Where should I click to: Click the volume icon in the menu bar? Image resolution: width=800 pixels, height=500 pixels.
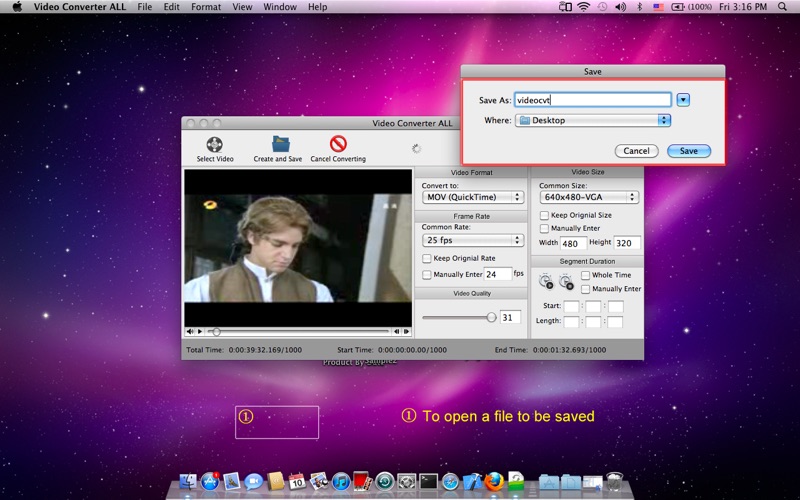point(620,7)
